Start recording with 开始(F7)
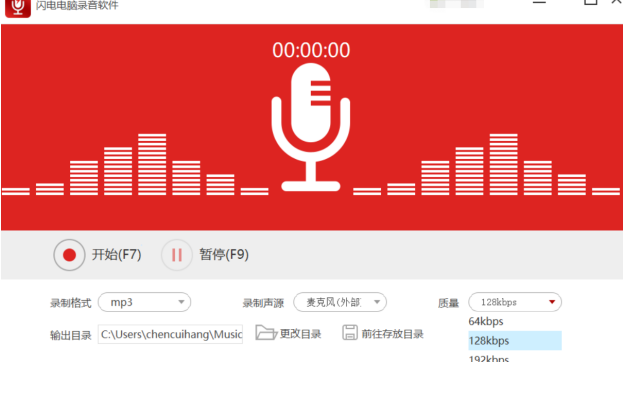Screen dimensions: 624x397 (x=117, y=255)
